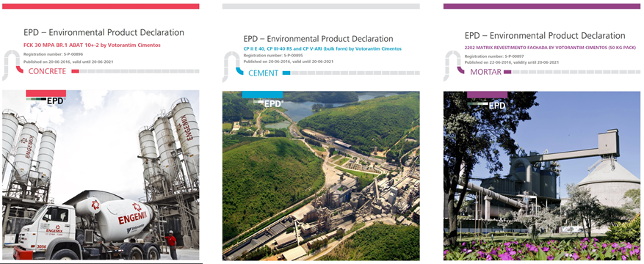Click the blue progress segment after CEMENT
Image resolution: width=644 pixels, height=264 pixels.
(x=286, y=73)
